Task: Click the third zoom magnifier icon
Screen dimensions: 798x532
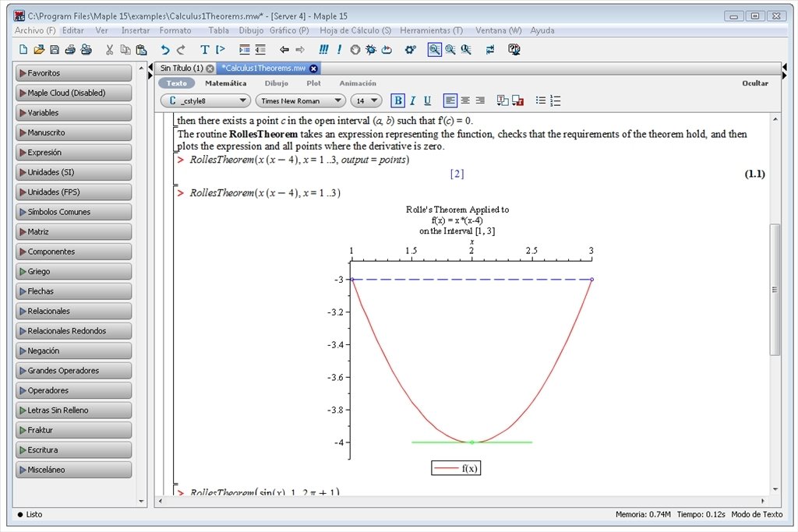Action: [x=466, y=49]
